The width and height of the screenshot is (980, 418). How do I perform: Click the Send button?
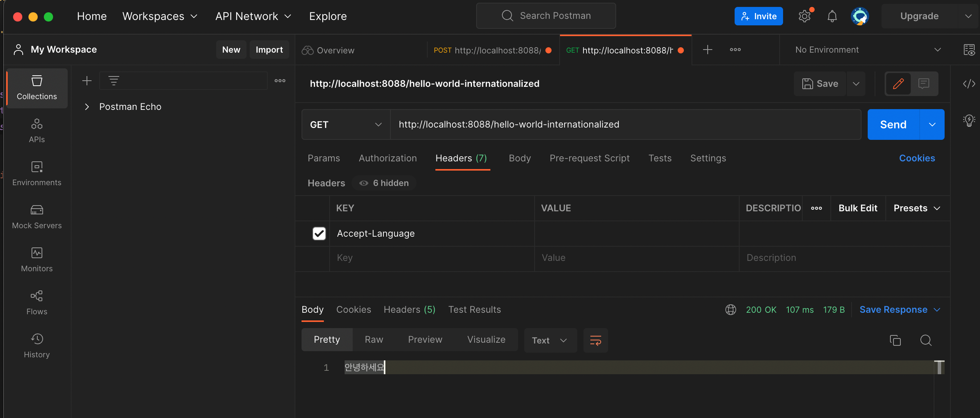click(x=893, y=124)
